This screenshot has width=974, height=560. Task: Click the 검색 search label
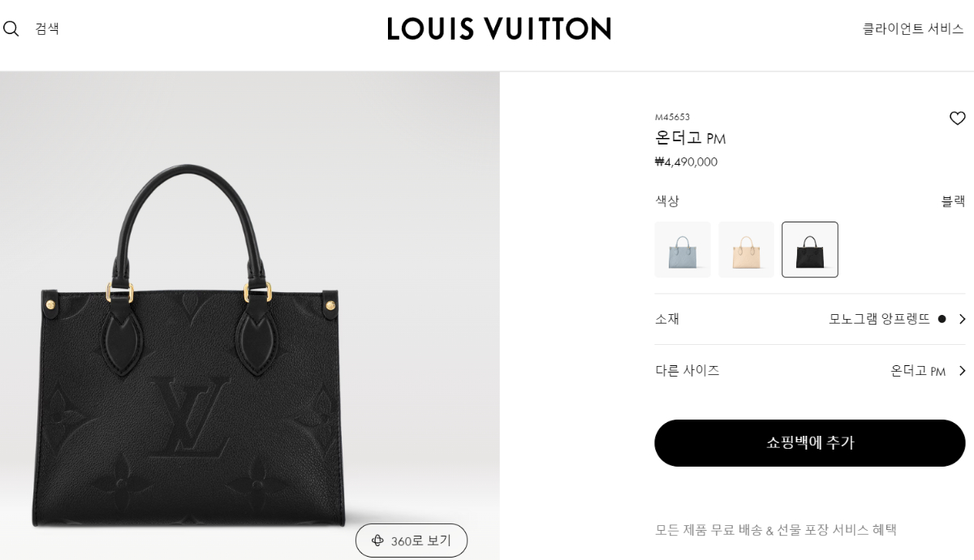click(47, 29)
